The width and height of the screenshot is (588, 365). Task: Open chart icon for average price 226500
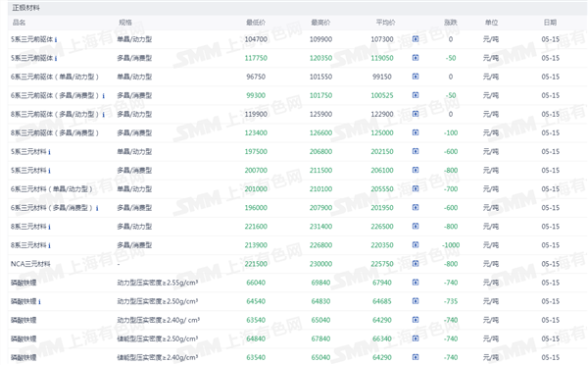pyautogui.click(x=416, y=226)
